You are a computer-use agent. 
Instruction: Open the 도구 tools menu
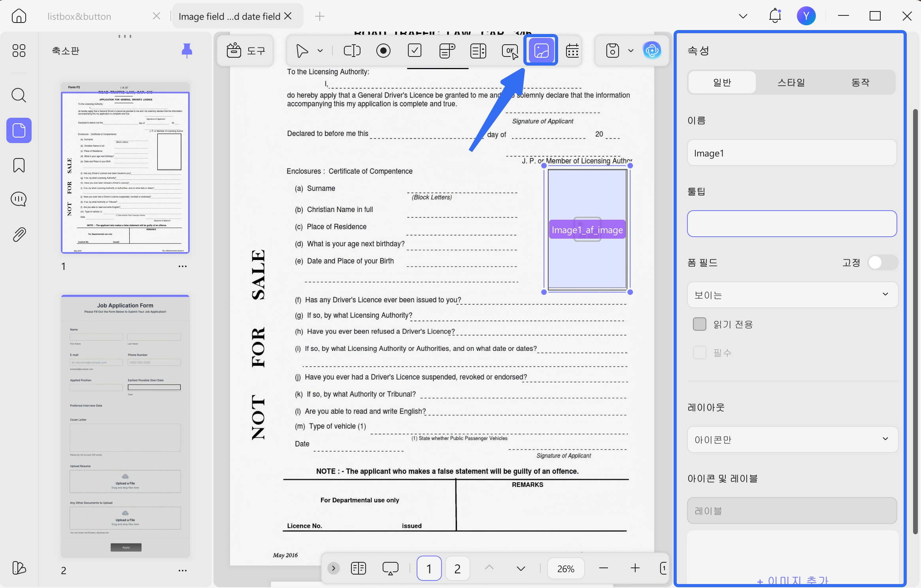(245, 51)
